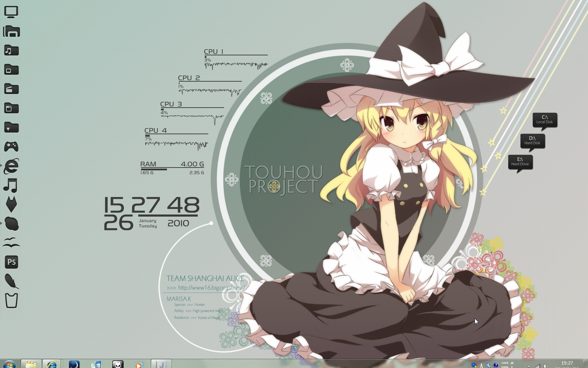Click the large date number 26
588x368 pixels.
tap(118, 223)
